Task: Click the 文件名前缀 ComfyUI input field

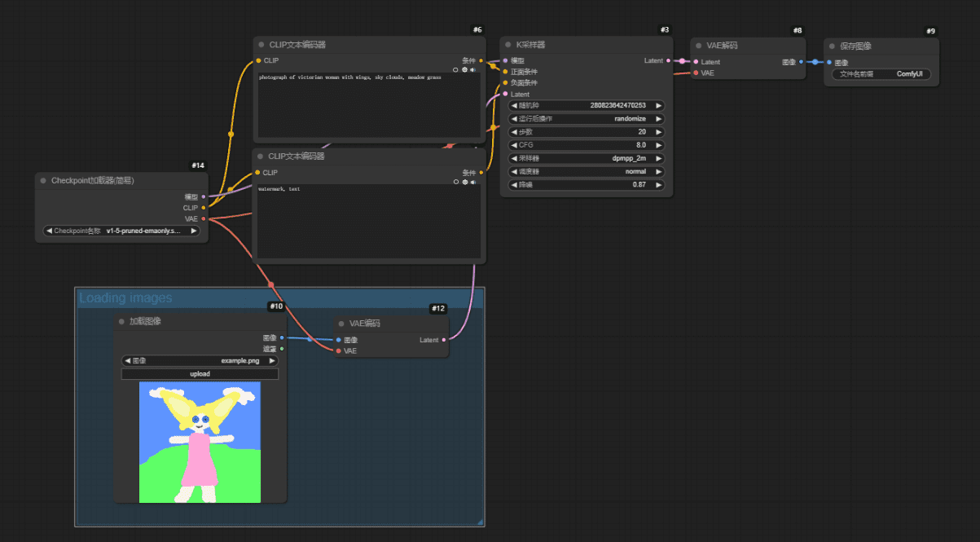Action: (x=880, y=74)
